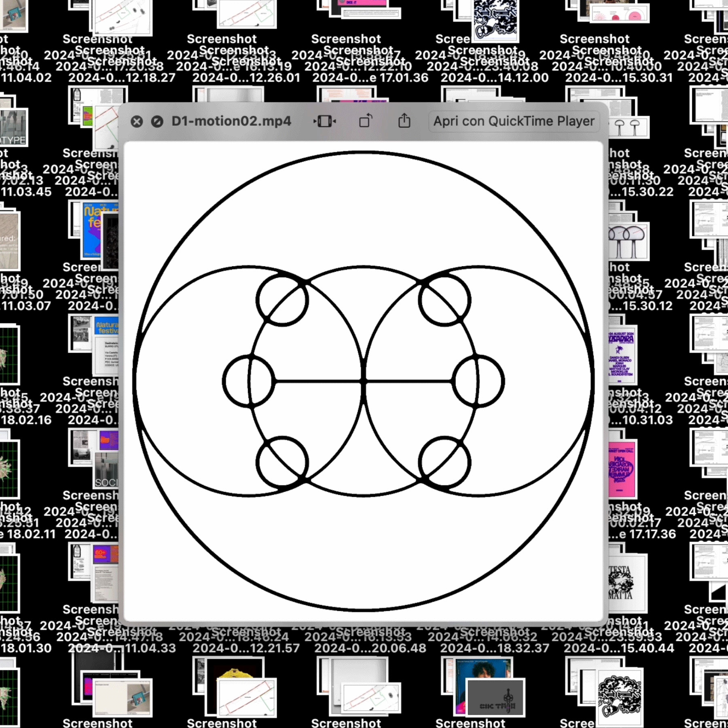
Task: Select the desktop file ending 11.03.07
Action: (26, 306)
